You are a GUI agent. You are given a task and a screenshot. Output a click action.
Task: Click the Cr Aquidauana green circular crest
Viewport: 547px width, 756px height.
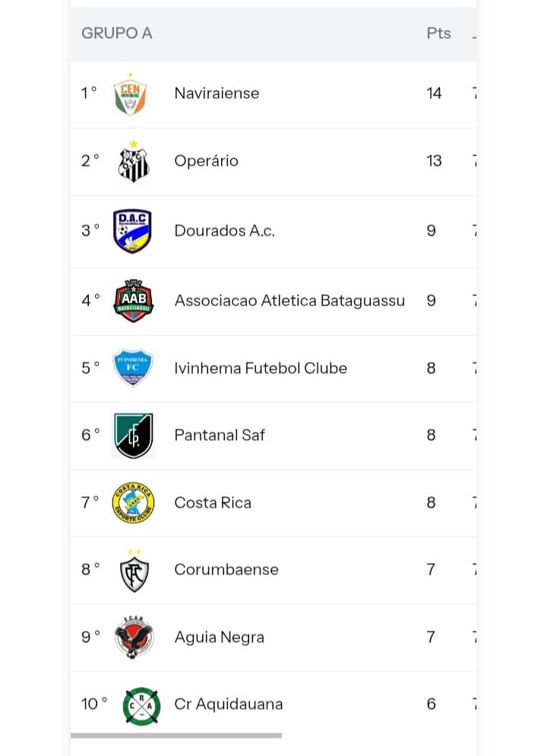point(141,705)
